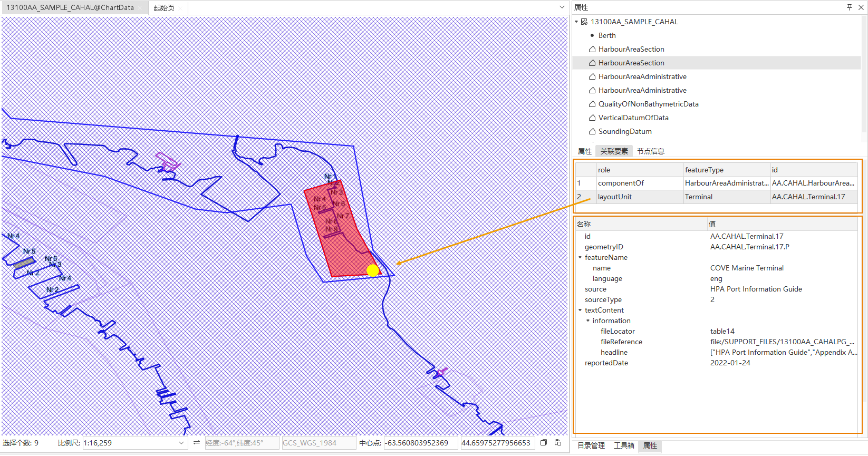Click the copy icon in the status bar

pyautogui.click(x=544, y=443)
